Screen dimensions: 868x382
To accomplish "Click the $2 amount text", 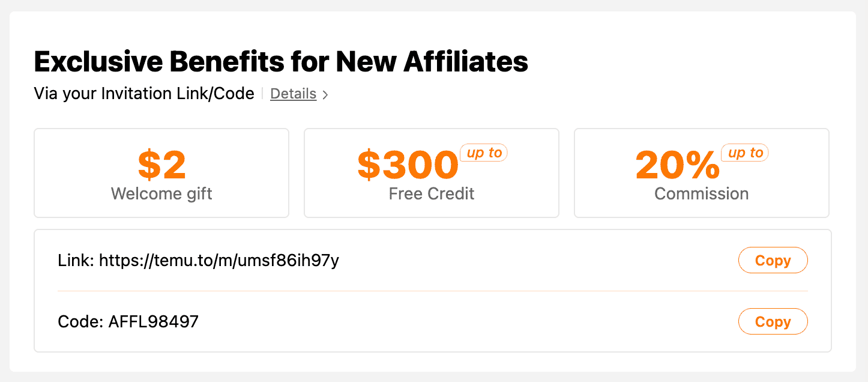I will pos(161,164).
